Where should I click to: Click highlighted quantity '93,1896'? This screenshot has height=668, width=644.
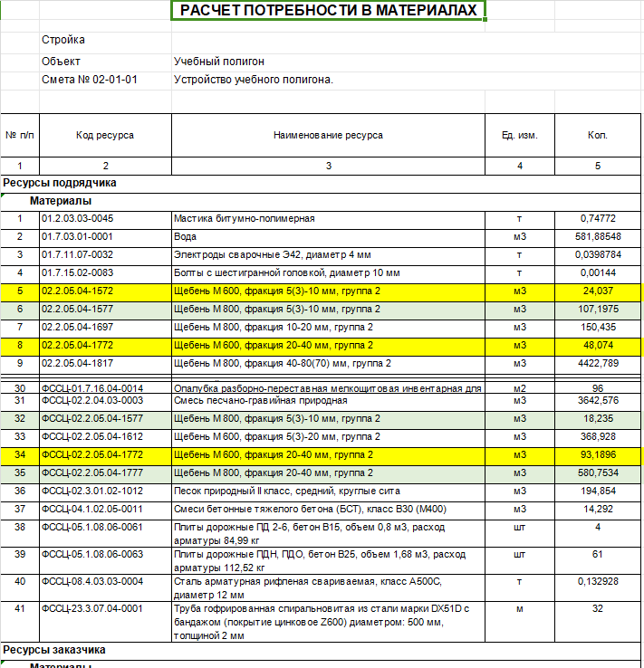tap(598, 455)
